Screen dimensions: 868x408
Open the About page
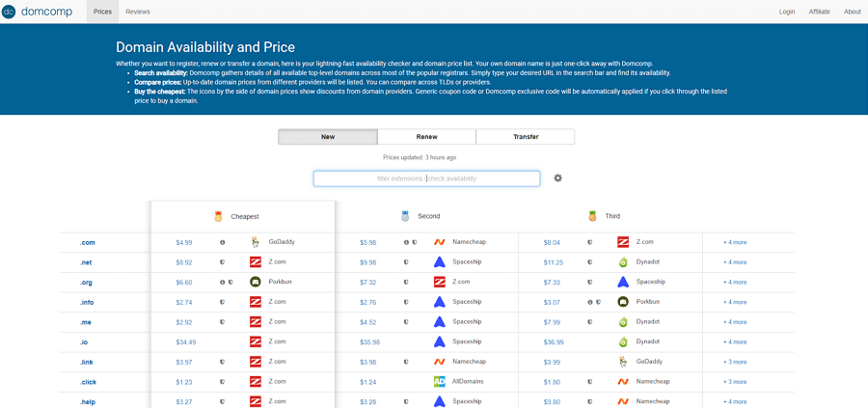click(852, 12)
